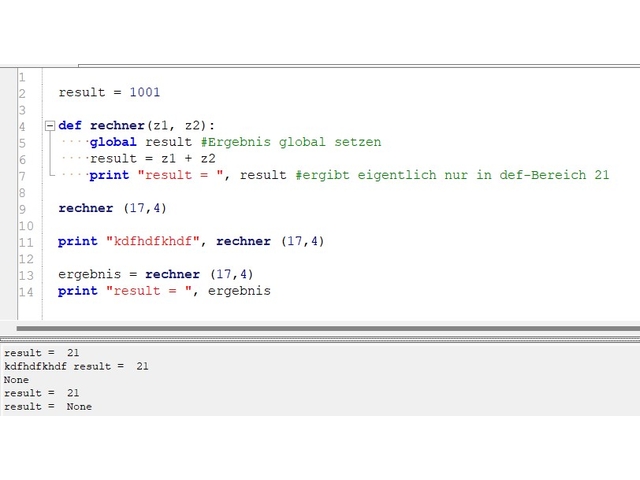This screenshot has width=640, height=480.
Task: Click comment '#ergibt eigentlich nur in def-Bereich 21'
Action: pos(452,175)
